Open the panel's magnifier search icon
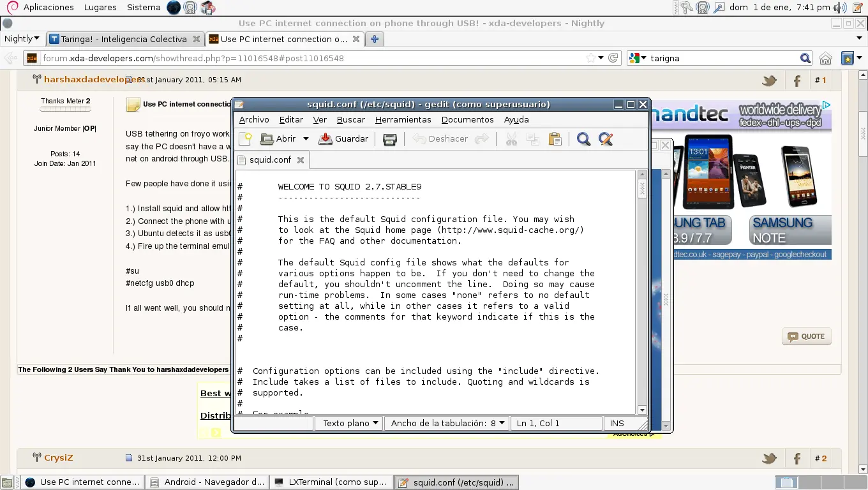868x490 pixels. [719, 8]
